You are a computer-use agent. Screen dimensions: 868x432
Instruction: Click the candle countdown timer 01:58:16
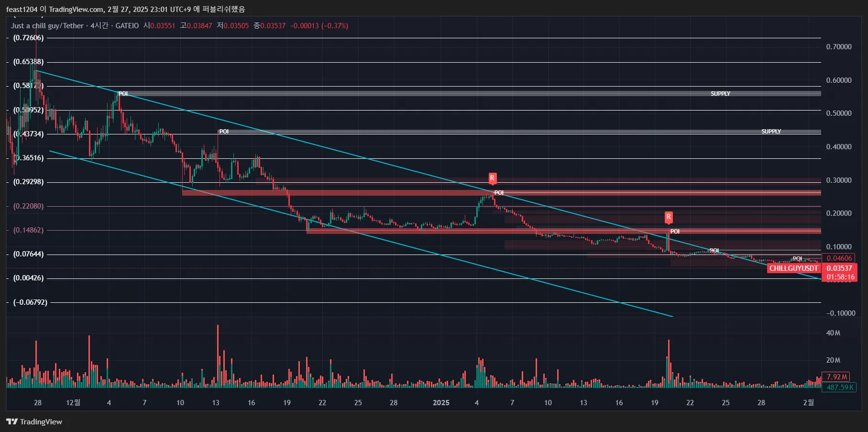tap(840, 277)
